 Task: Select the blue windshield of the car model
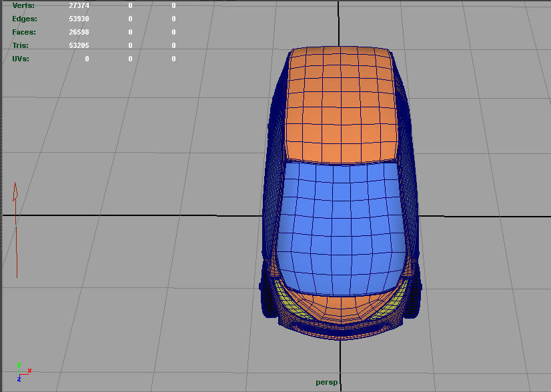(x=341, y=228)
